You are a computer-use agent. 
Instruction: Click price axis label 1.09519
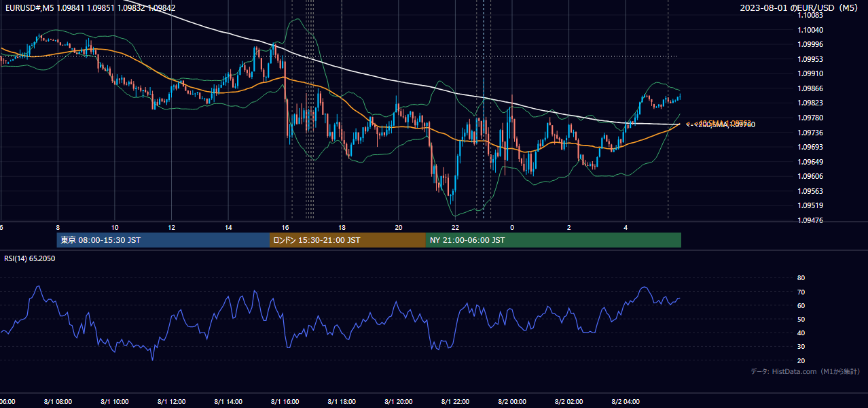coord(810,205)
